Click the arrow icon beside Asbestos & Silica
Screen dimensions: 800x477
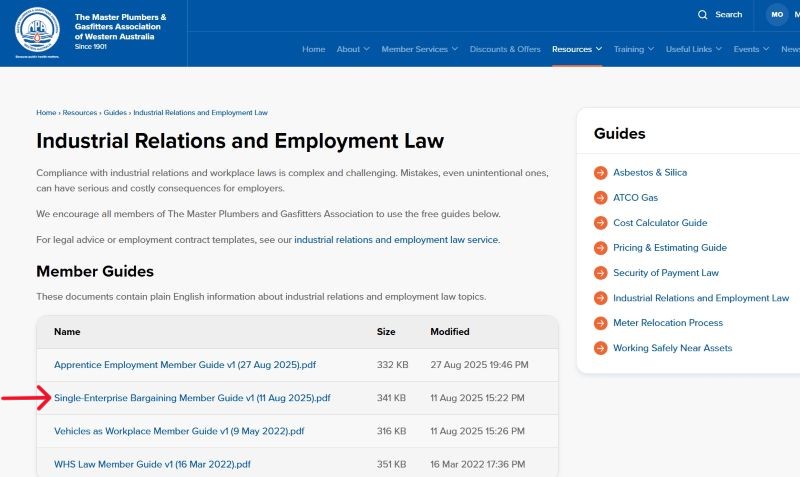601,172
